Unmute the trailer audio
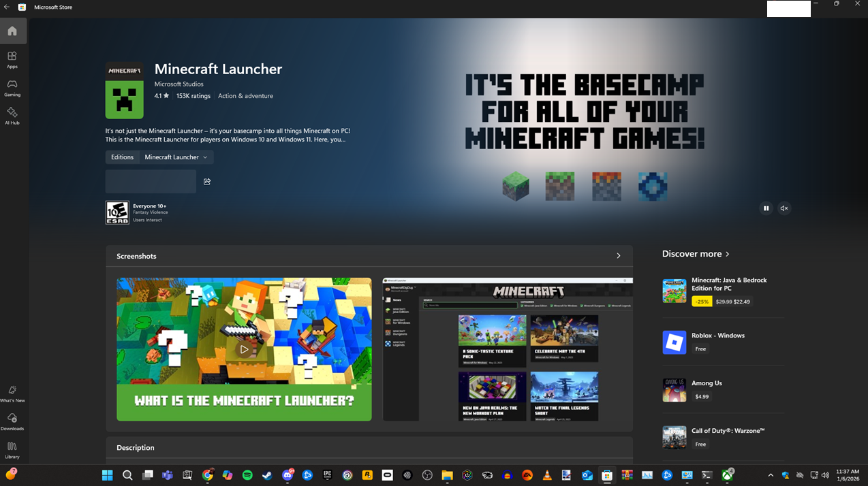868x486 pixels. tap(784, 208)
